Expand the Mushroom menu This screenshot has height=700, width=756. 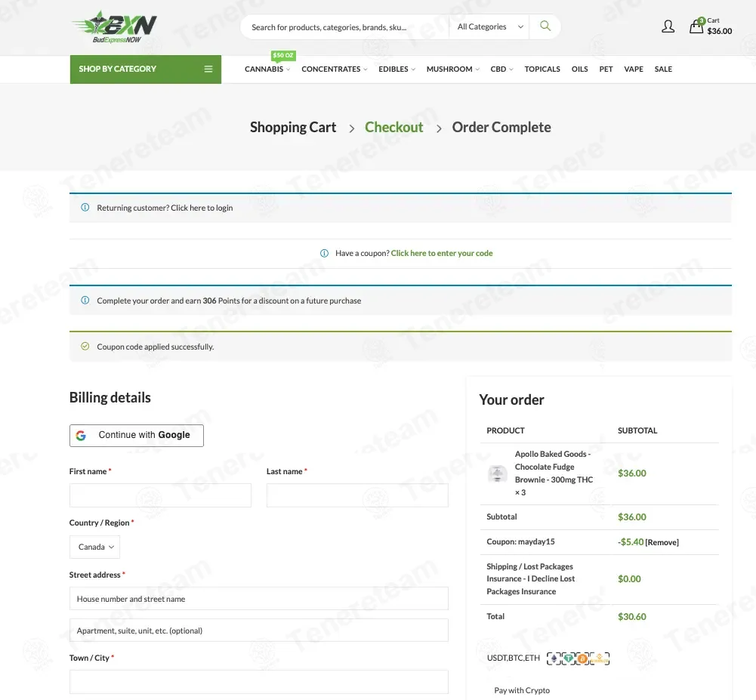(x=452, y=69)
